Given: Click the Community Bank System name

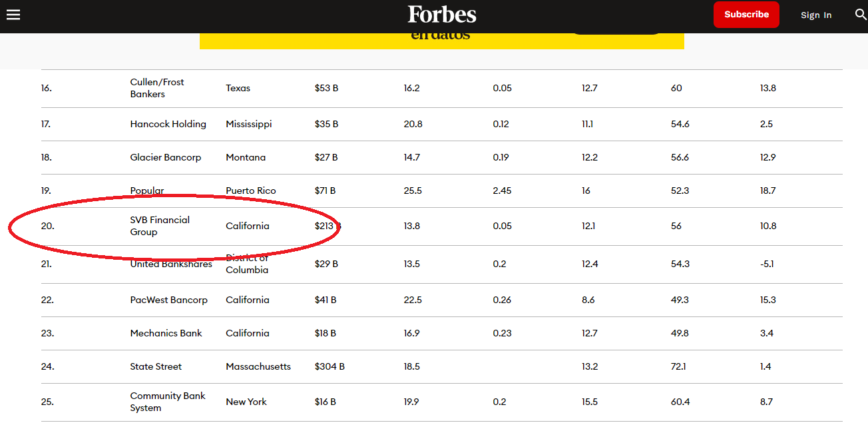Looking at the screenshot, I should coord(168,402).
